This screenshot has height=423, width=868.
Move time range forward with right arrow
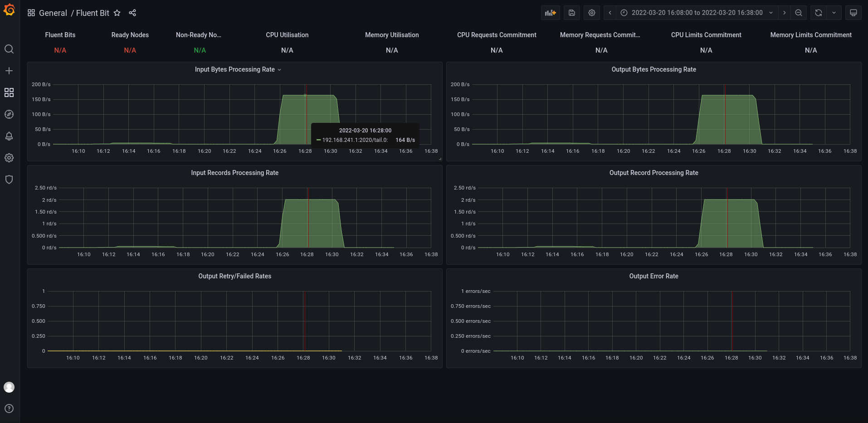click(x=784, y=13)
